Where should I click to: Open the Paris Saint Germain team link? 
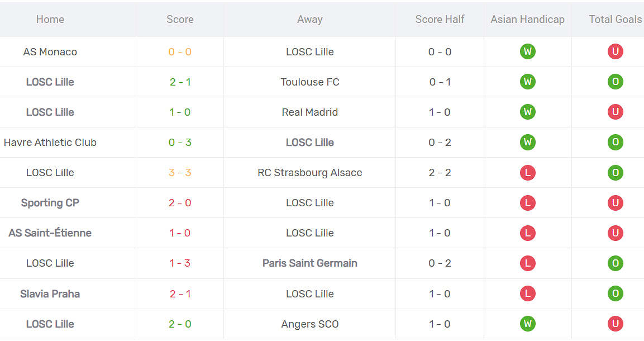pos(309,263)
